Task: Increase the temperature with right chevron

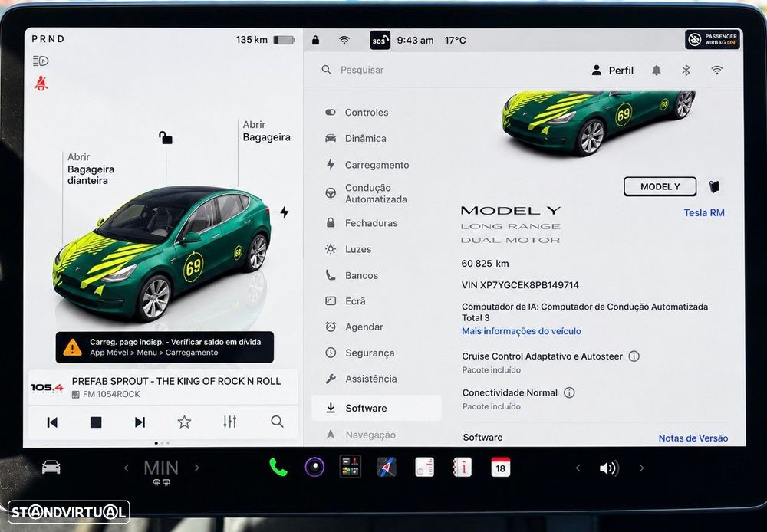Action: [196, 468]
